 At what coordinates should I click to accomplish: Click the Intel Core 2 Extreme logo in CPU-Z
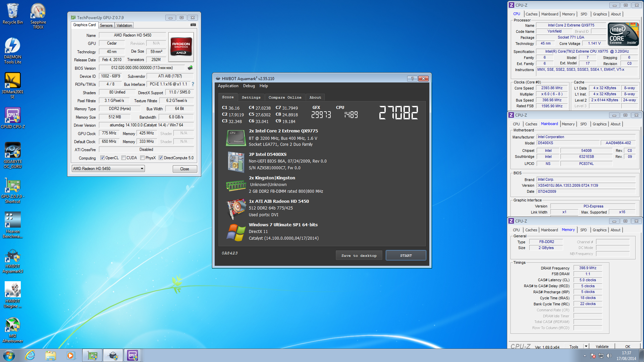pos(623,34)
